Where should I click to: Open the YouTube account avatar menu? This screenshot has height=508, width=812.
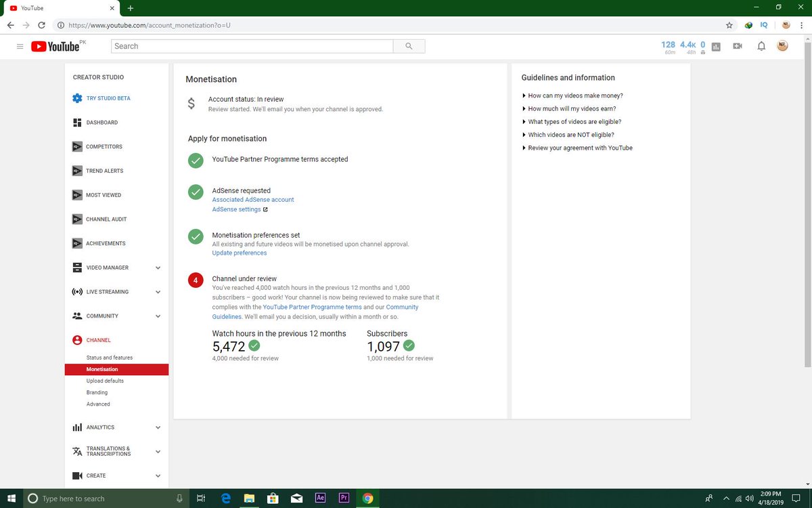pos(782,46)
